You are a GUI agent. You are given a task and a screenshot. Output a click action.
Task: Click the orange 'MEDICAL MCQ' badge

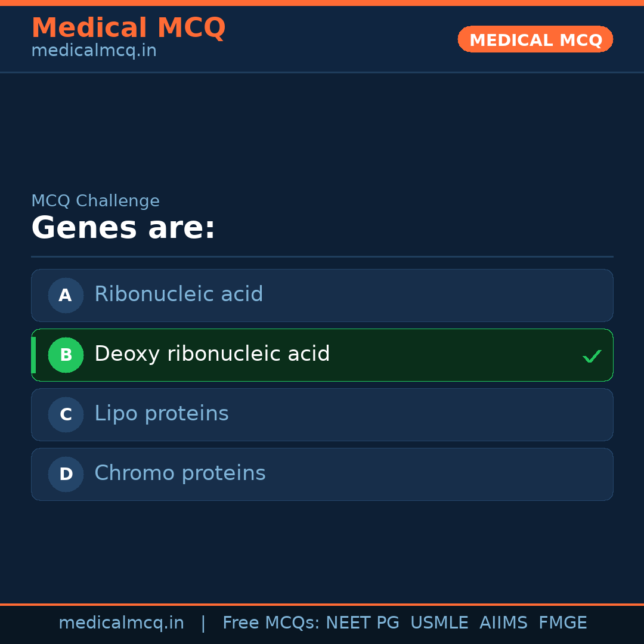(535, 39)
